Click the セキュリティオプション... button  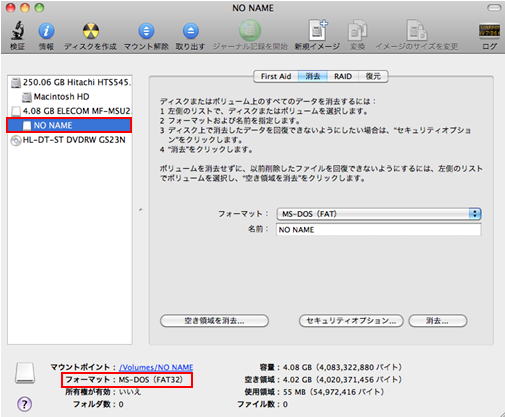tap(351, 321)
